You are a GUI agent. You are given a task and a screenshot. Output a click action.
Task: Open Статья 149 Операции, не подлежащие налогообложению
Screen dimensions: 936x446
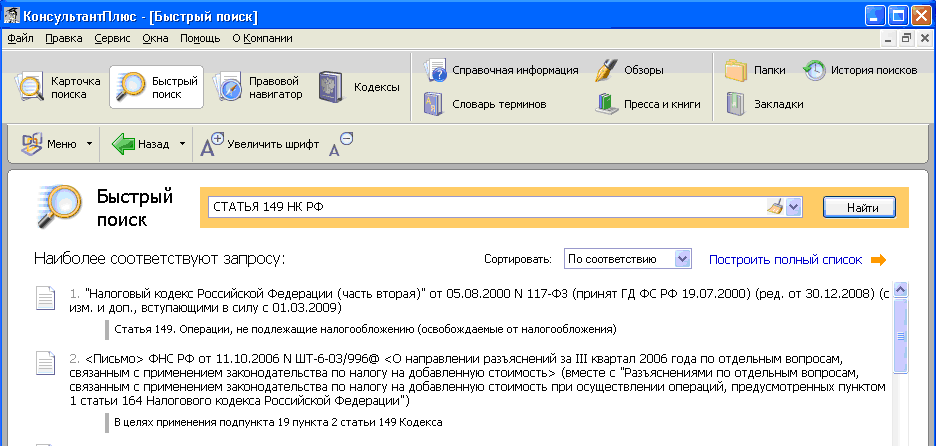coord(365,329)
